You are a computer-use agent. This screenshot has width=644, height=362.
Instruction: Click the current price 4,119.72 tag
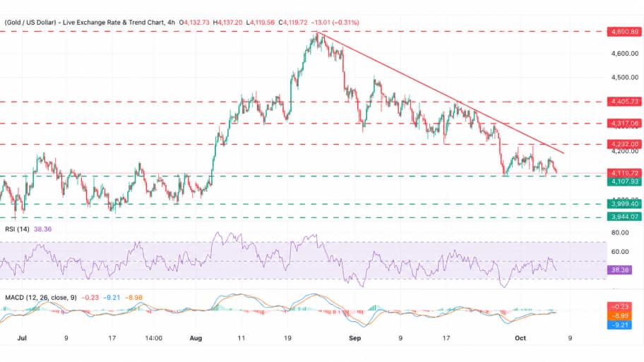624,173
